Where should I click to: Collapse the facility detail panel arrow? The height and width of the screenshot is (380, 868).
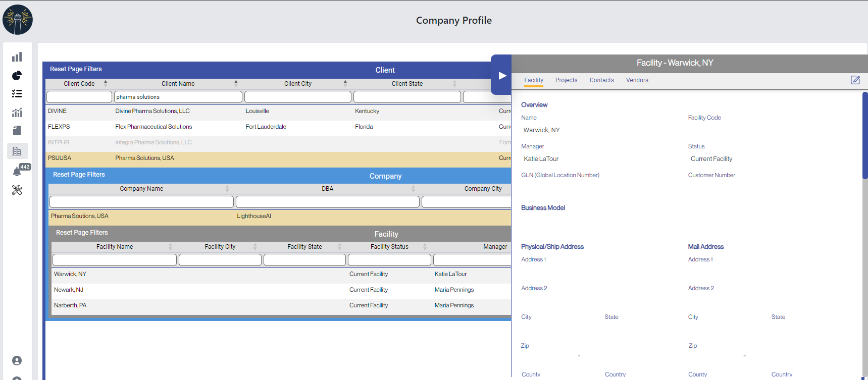[502, 75]
